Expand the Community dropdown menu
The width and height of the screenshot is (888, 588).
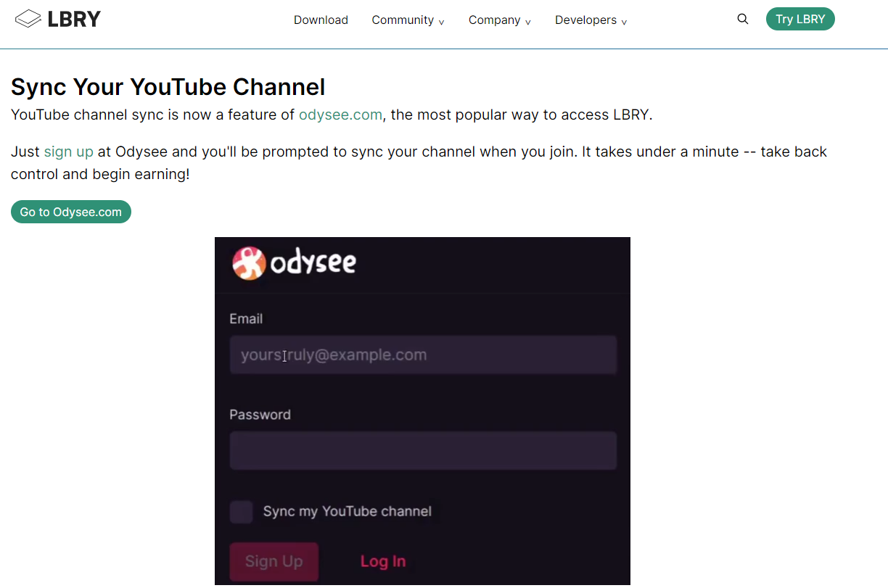click(x=408, y=20)
